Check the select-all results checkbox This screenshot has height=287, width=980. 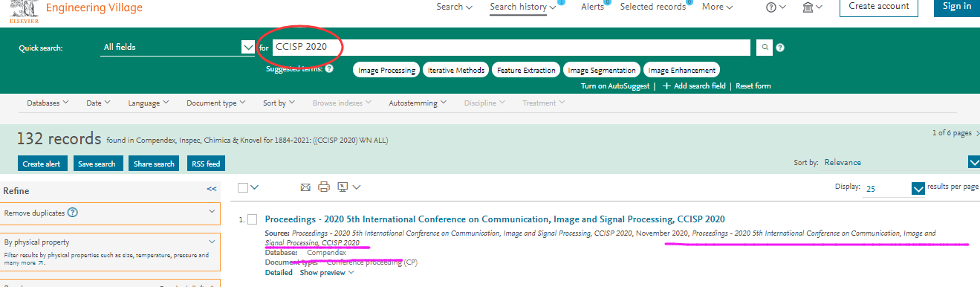point(243,187)
